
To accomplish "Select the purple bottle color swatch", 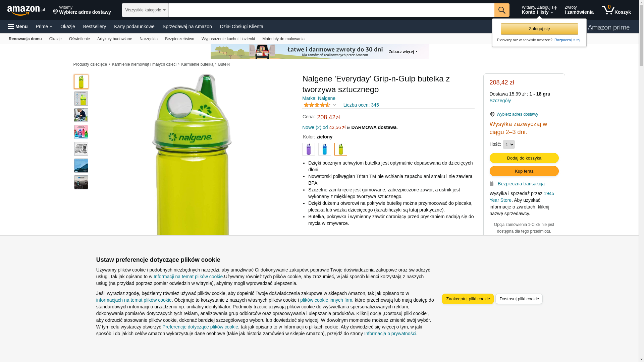I will (x=309, y=149).
